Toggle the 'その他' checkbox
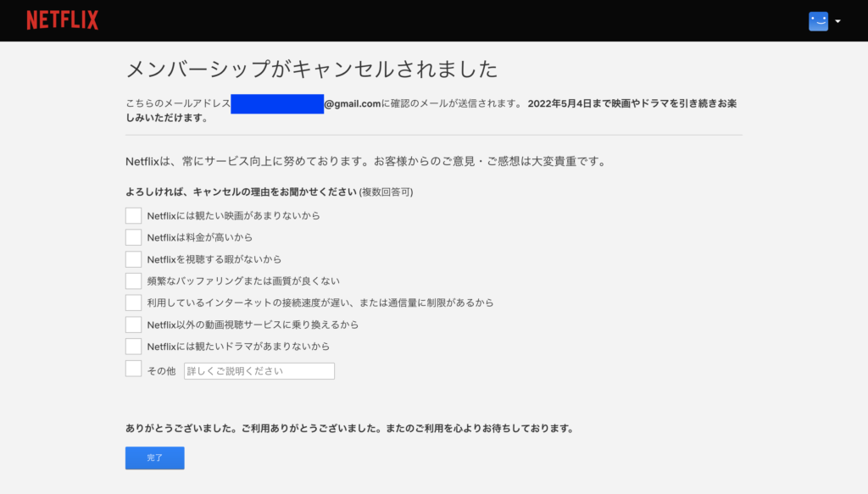The image size is (868, 494). pyautogui.click(x=133, y=369)
